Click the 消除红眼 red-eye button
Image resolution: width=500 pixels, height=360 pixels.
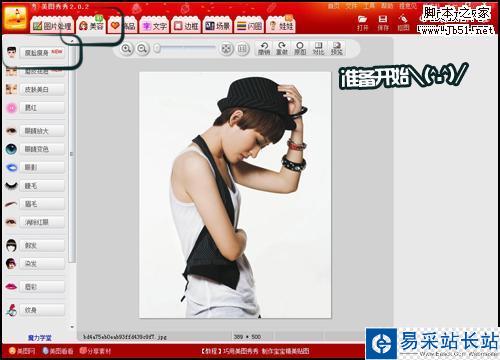42,222
